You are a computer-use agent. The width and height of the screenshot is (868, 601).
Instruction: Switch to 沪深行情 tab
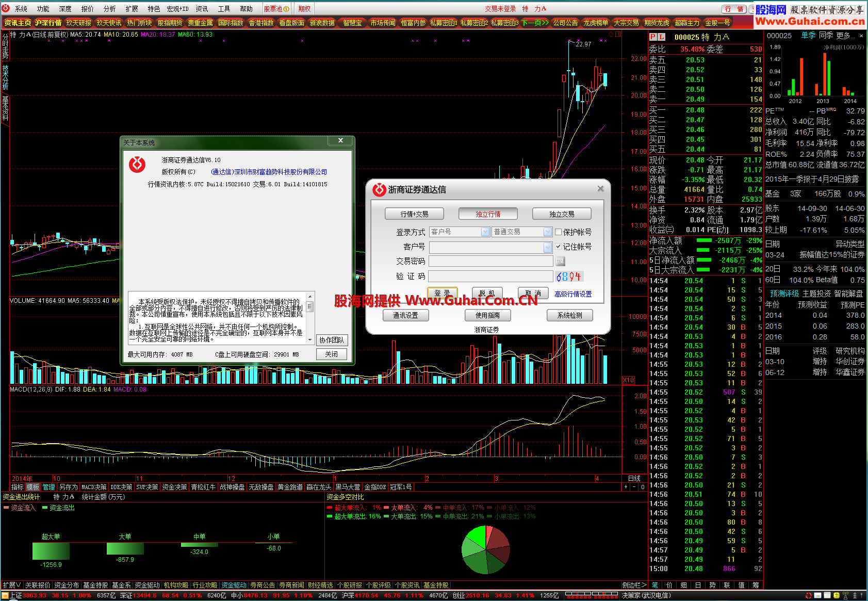(48, 23)
